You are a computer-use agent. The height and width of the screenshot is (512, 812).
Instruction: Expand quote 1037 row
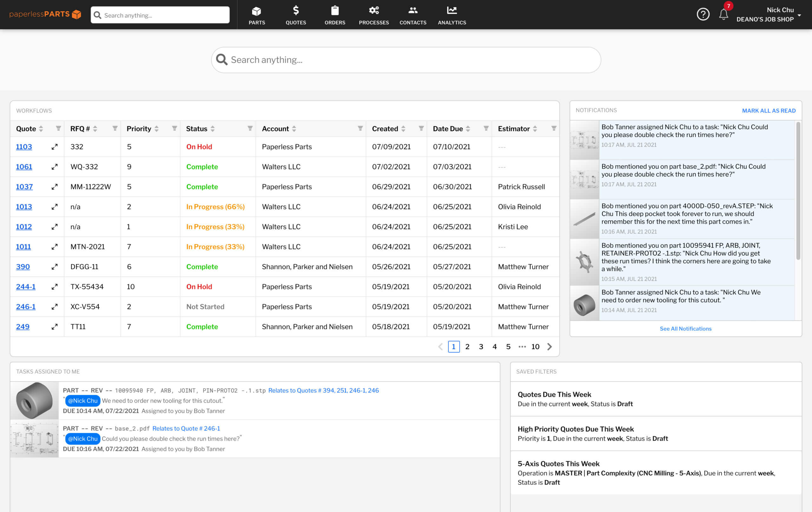54,187
